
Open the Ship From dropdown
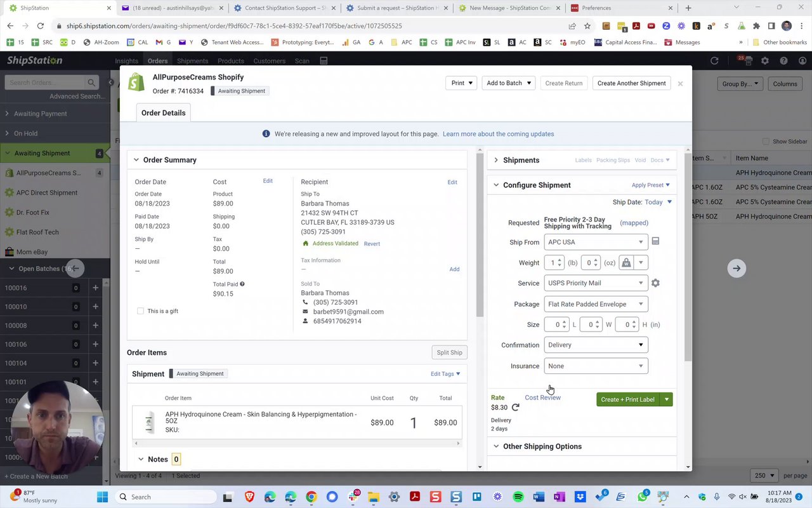click(x=596, y=242)
